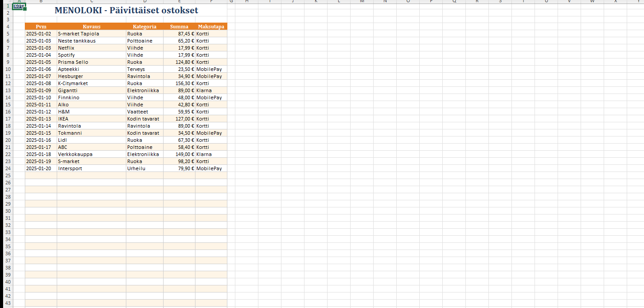Click the Pvm table header
The image size is (644, 308).
coord(41,27)
